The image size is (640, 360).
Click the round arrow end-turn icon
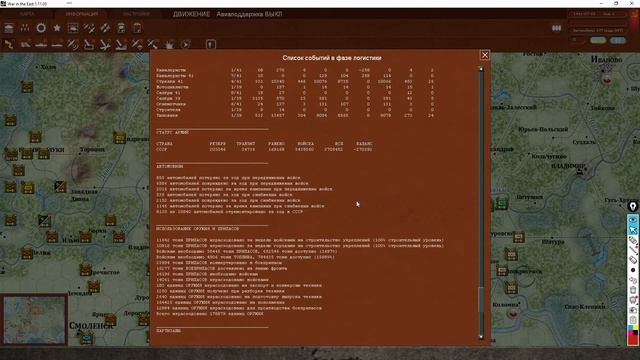185,44
